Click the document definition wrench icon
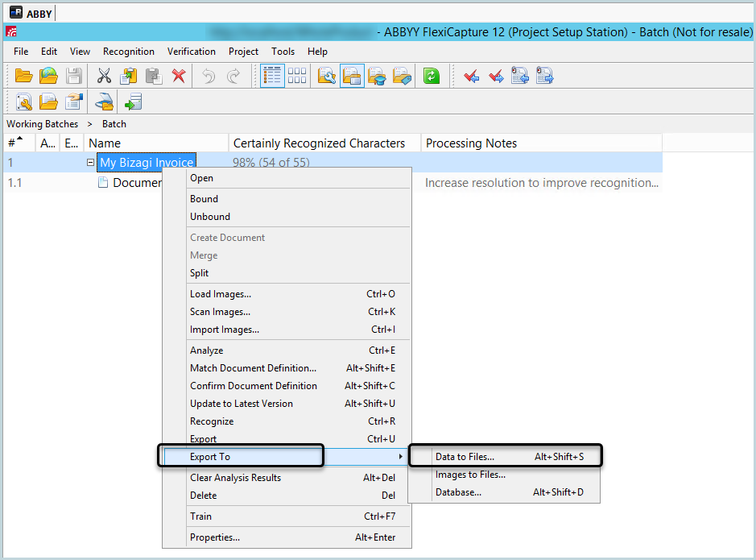756x560 pixels. (23, 102)
